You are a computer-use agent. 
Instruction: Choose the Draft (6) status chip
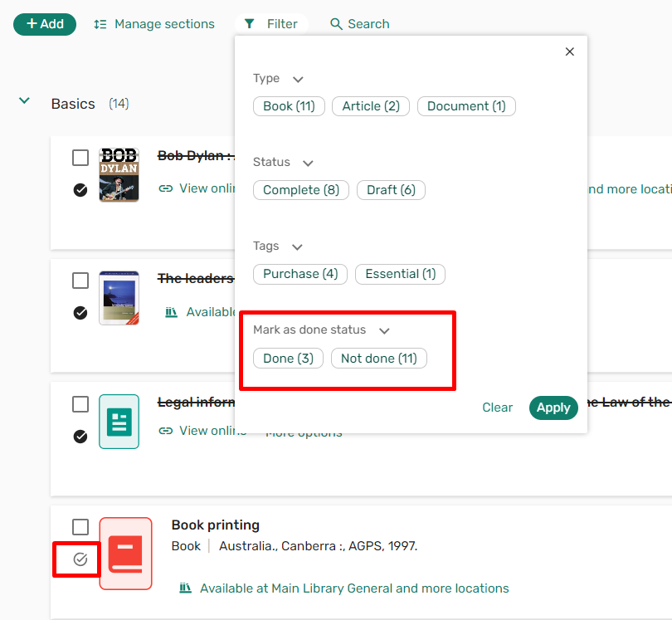[391, 190]
